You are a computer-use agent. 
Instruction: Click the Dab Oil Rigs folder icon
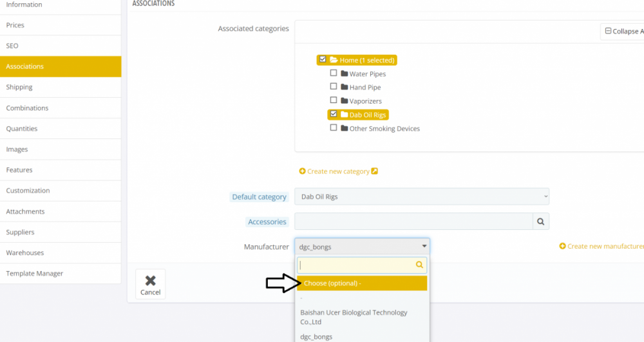(x=344, y=115)
